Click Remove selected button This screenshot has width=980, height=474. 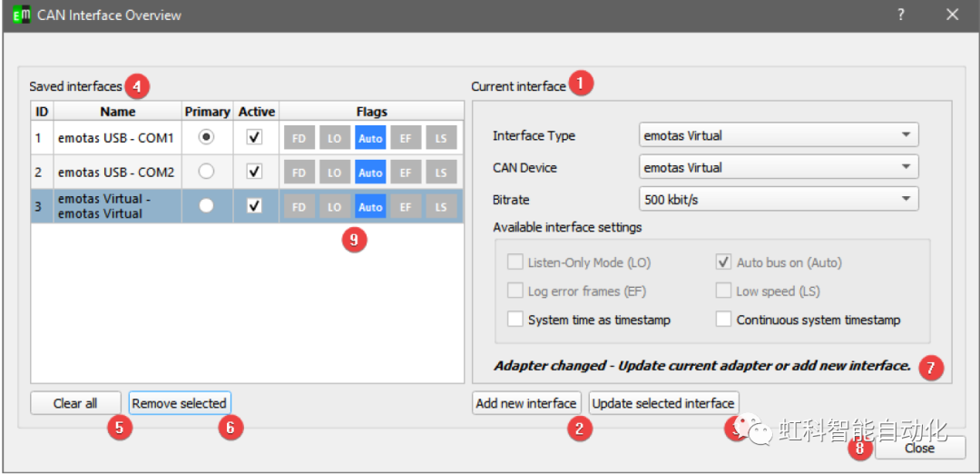point(179,403)
